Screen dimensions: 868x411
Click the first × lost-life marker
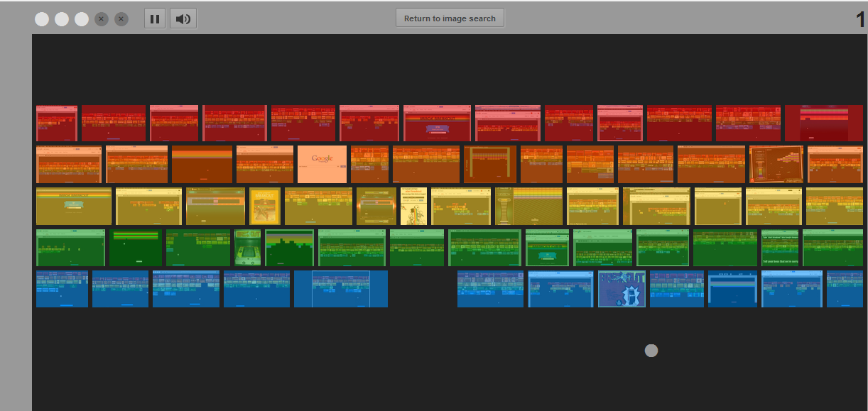tap(102, 19)
